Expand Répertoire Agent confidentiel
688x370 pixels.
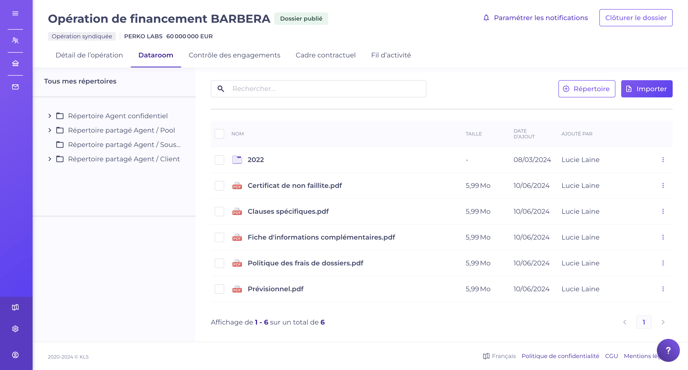[x=50, y=116]
